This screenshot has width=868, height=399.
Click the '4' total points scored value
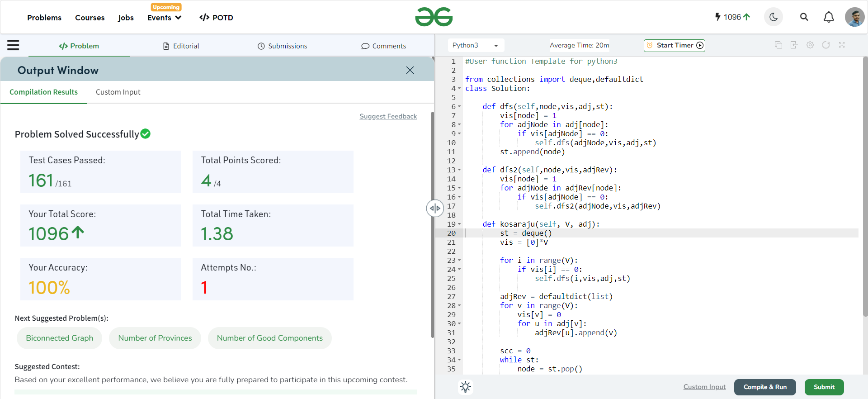coord(206,180)
